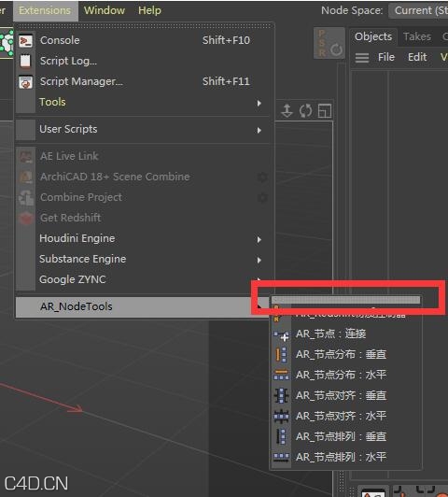The height and width of the screenshot is (497, 448).
Task: Click the Combine Project icon
Action: click(25, 197)
